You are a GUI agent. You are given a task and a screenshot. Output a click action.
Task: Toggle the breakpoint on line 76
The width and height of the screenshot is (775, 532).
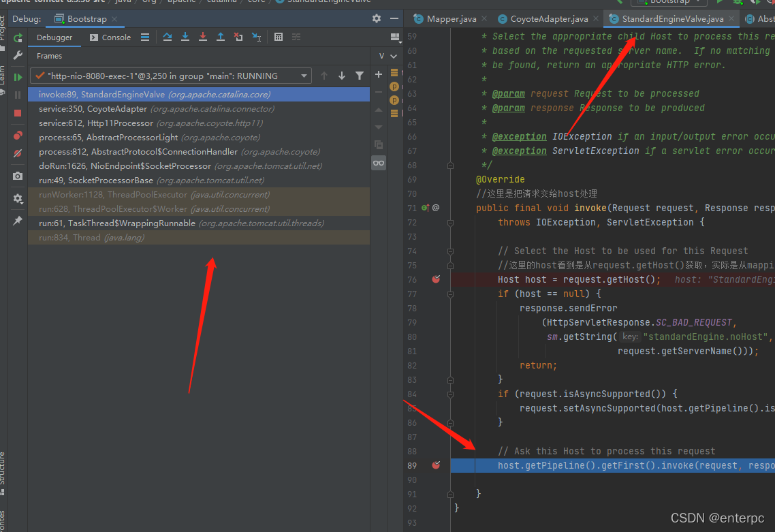point(436,279)
